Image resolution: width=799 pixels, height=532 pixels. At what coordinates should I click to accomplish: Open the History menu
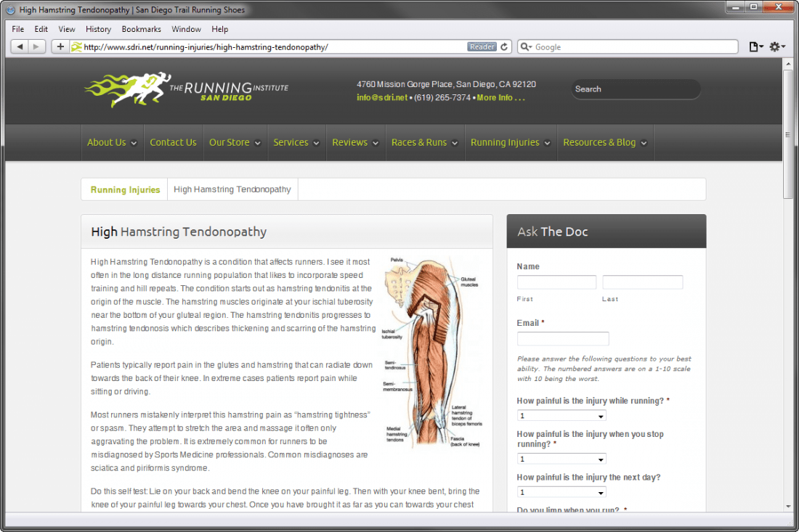pyautogui.click(x=98, y=29)
